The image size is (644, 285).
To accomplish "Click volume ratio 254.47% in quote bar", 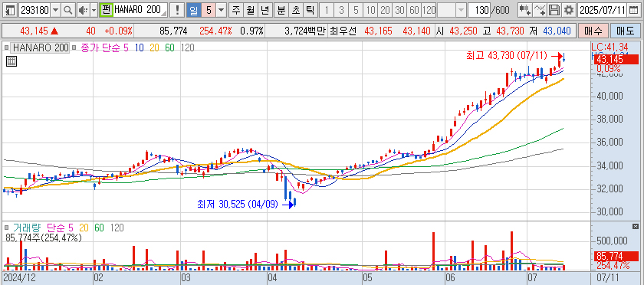I will (x=215, y=31).
